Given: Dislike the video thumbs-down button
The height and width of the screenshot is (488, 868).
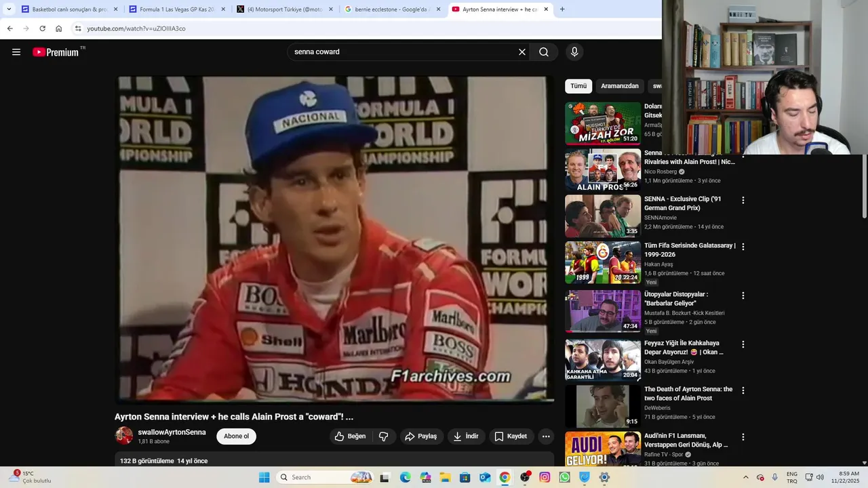Looking at the screenshot, I should pos(383,436).
